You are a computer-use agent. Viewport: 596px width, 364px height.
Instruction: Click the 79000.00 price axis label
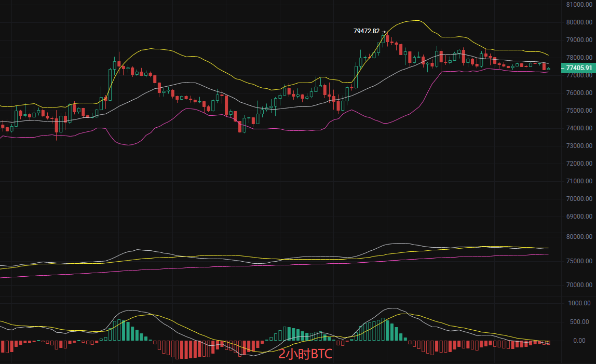pos(579,40)
